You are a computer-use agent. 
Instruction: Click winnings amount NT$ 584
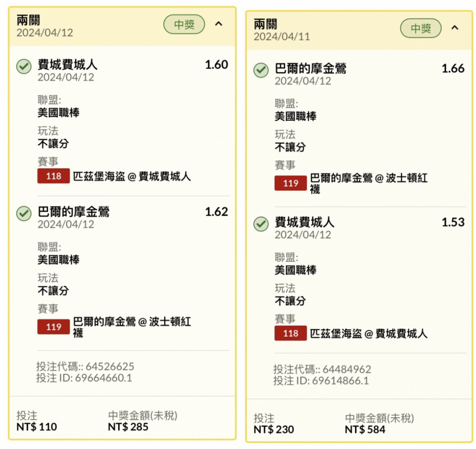click(365, 430)
